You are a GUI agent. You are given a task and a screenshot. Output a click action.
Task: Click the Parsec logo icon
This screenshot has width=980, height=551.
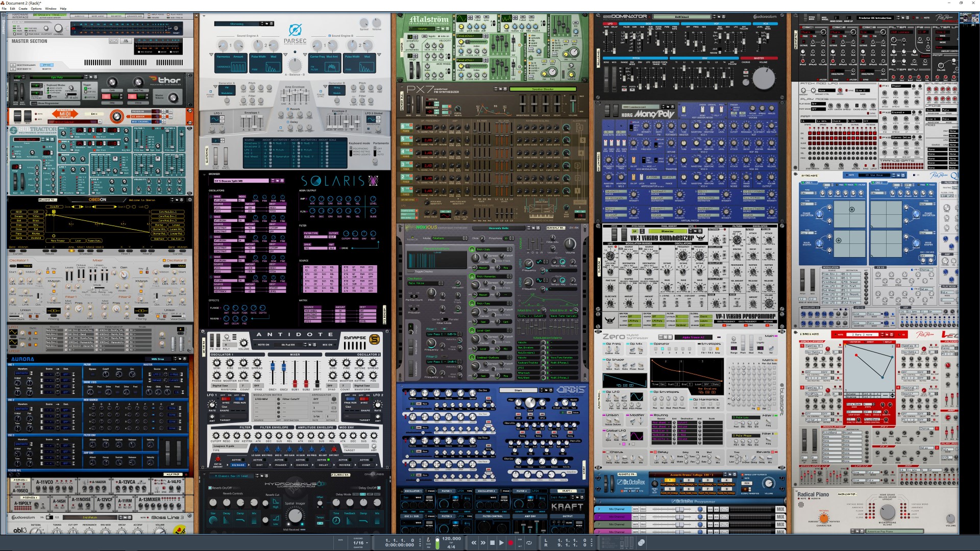coord(295,30)
